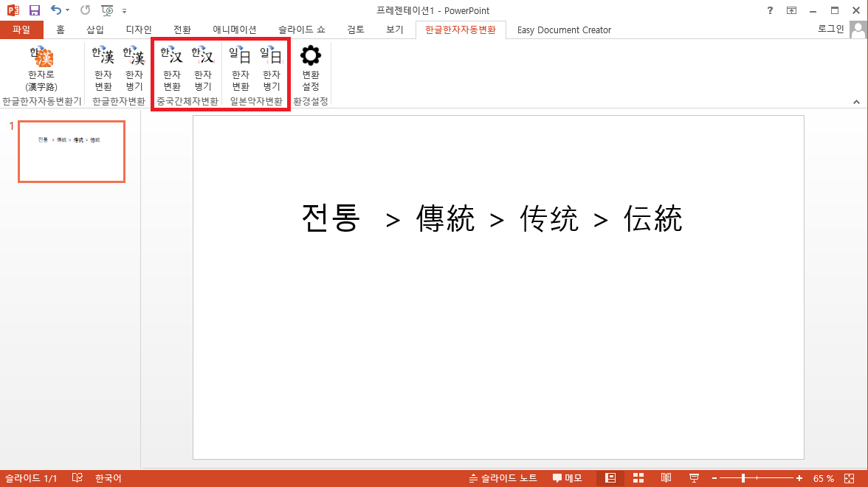Click the zoom slider handle

pyautogui.click(x=743, y=478)
